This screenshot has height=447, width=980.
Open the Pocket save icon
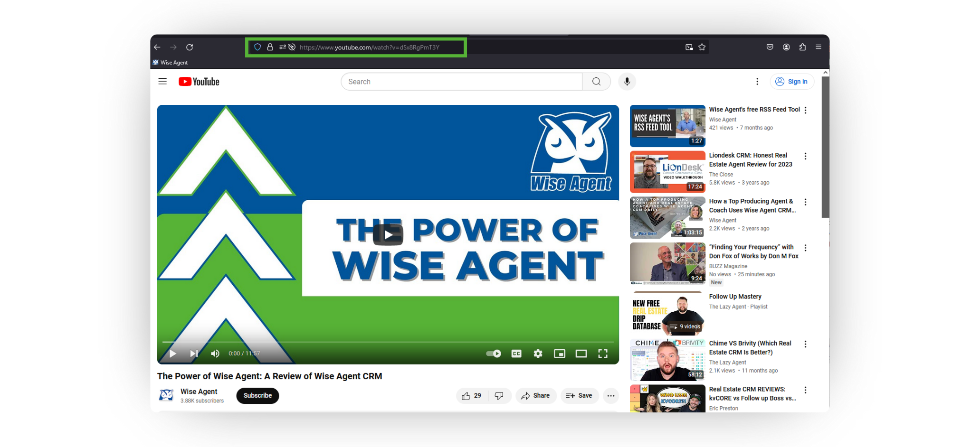770,47
